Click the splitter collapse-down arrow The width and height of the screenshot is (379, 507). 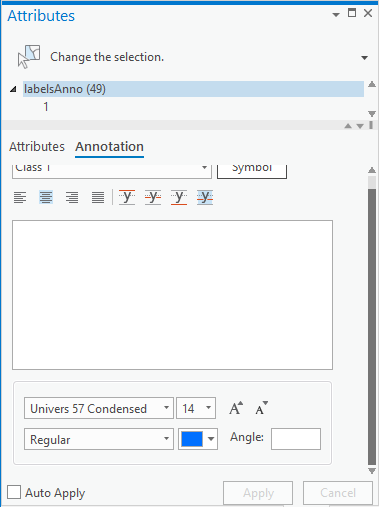click(x=360, y=126)
